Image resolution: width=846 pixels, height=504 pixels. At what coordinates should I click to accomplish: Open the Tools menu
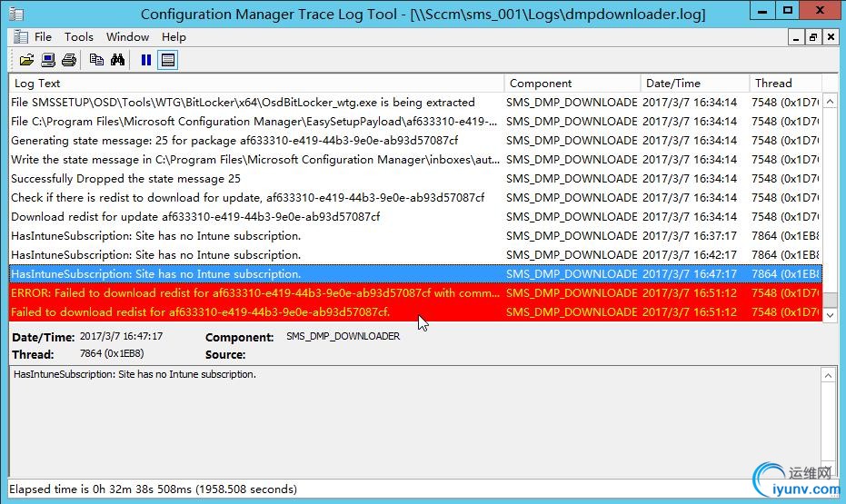79,36
